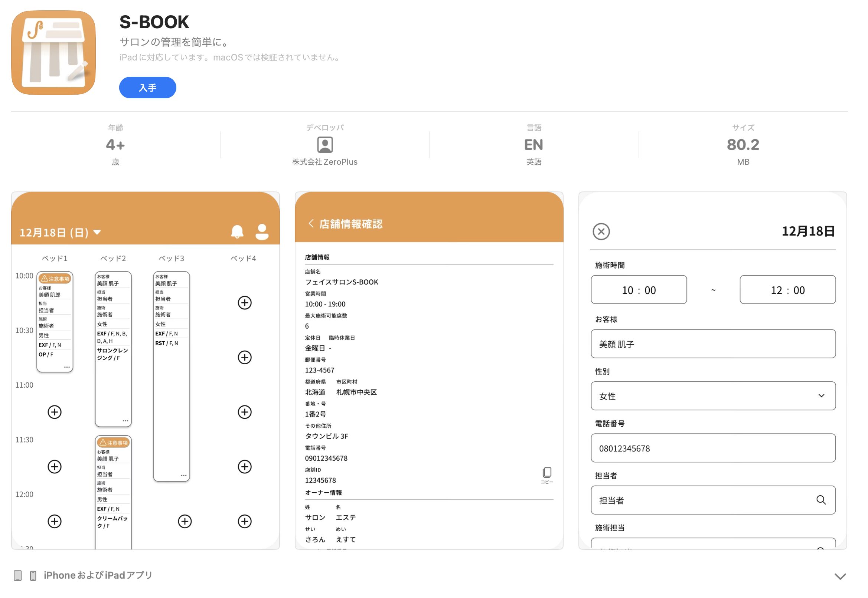Click the business hours 10:00 - 19:00
Viewport: 868px width, 598px height.
pyautogui.click(x=325, y=304)
